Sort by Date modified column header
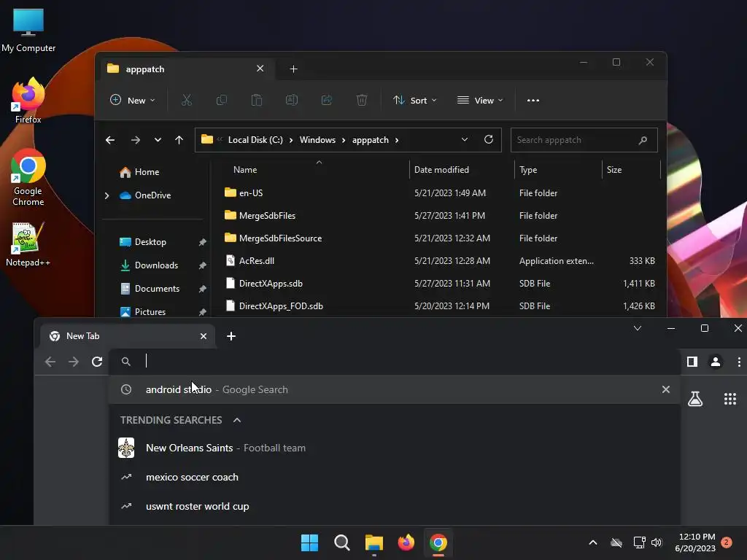The image size is (747, 560). 441,170
